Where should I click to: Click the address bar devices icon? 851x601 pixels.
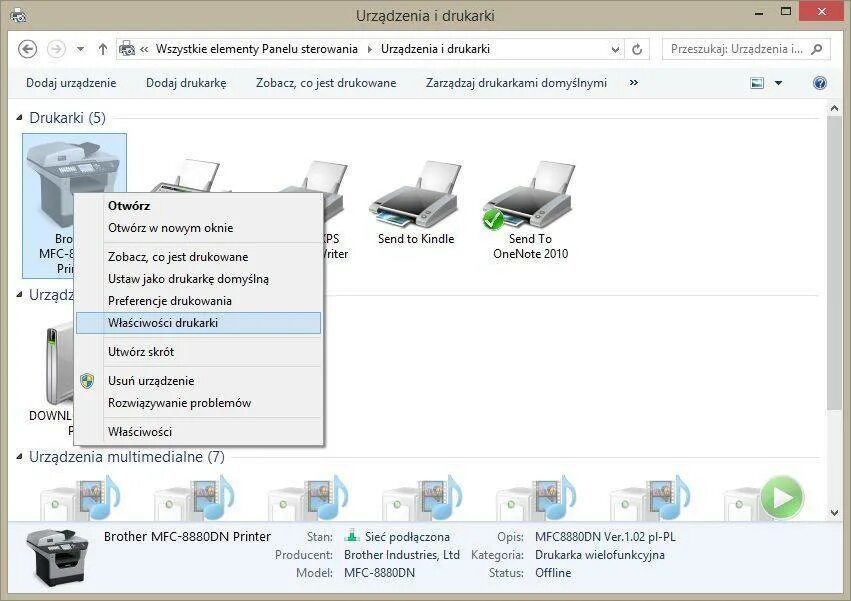(x=127, y=49)
